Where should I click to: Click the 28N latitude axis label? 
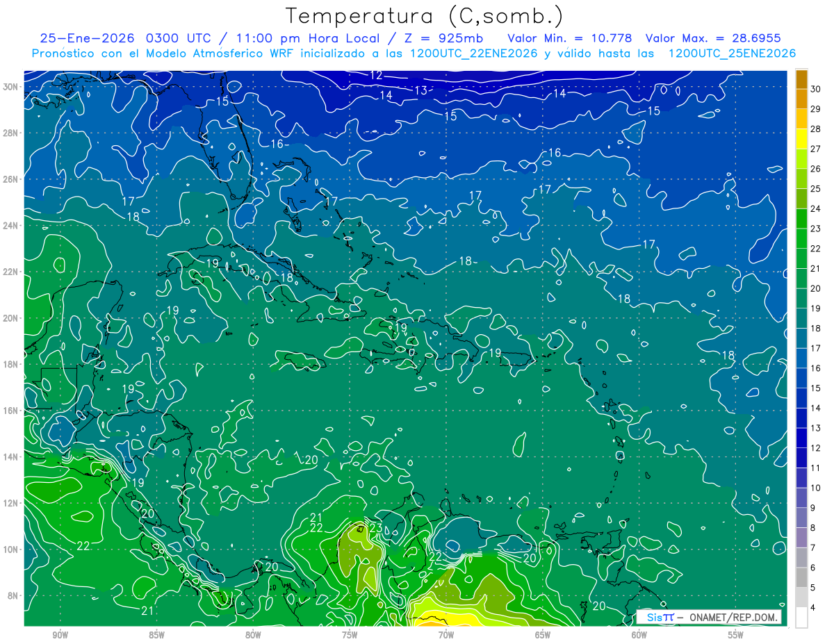click(12, 133)
